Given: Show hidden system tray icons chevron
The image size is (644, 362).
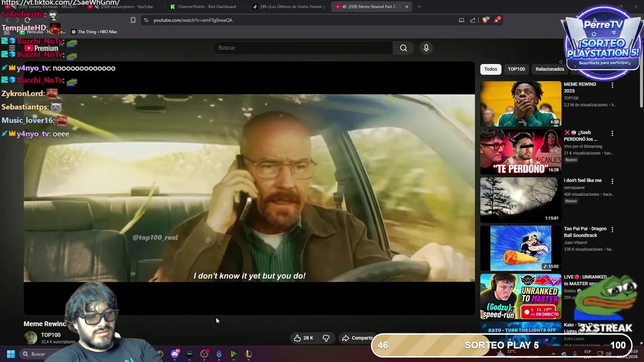Looking at the screenshot, I should [x=553, y=354].
